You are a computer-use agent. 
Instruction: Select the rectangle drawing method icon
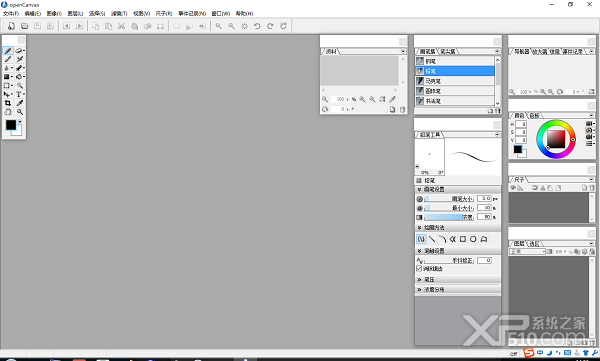coord(463,239)
